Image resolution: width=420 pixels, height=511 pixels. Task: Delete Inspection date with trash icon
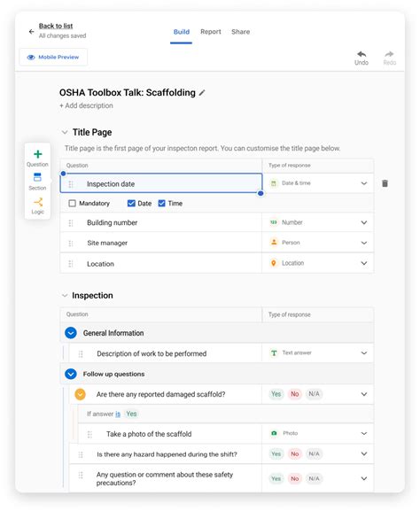point(385,183)
